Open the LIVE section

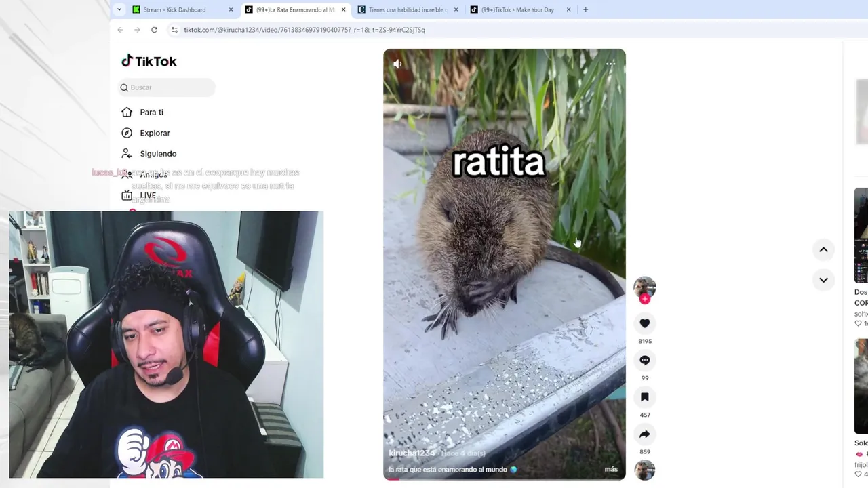click(x=148, y=195)
